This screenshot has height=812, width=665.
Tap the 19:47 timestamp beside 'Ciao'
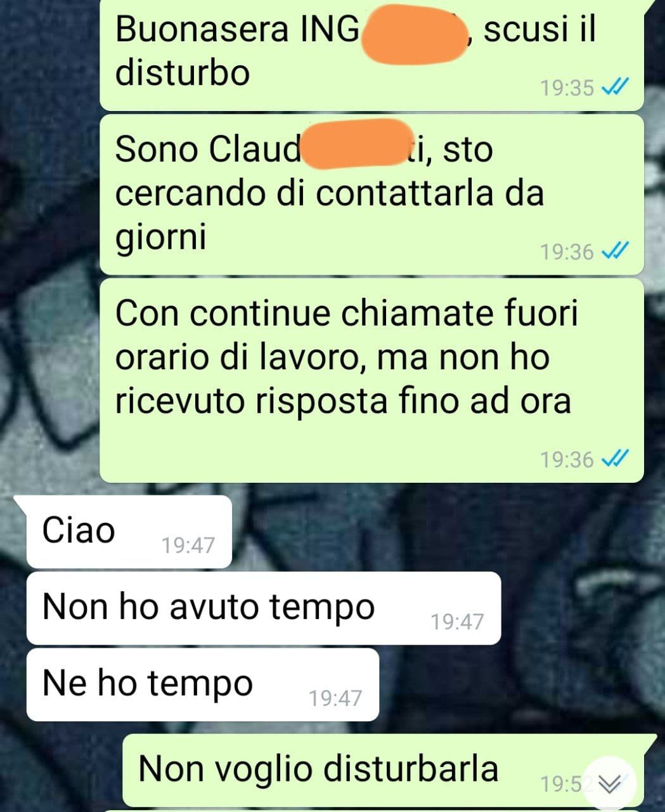click(188, 546)
